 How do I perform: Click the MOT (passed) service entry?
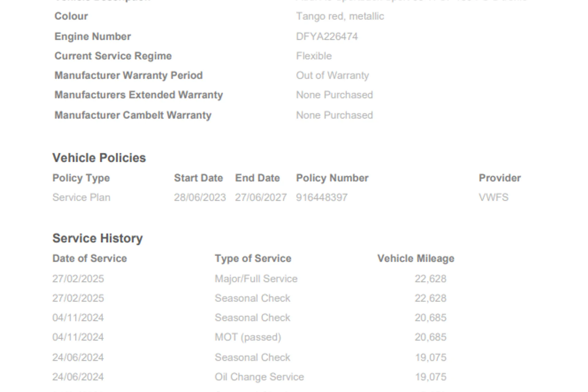pos(248,337)
